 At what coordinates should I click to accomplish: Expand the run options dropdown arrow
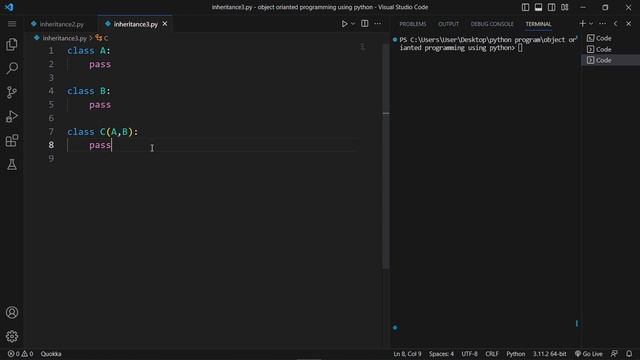click(x=353, y=24)
